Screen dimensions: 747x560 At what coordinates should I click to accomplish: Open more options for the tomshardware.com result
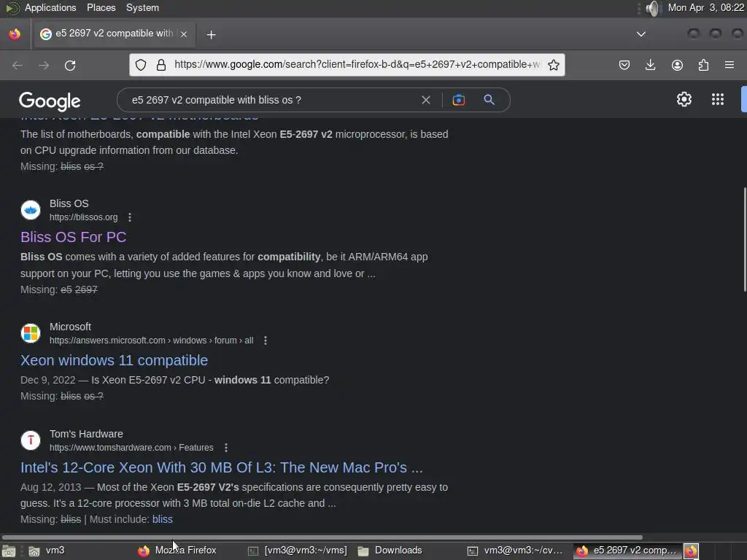[x=226, y=448]
